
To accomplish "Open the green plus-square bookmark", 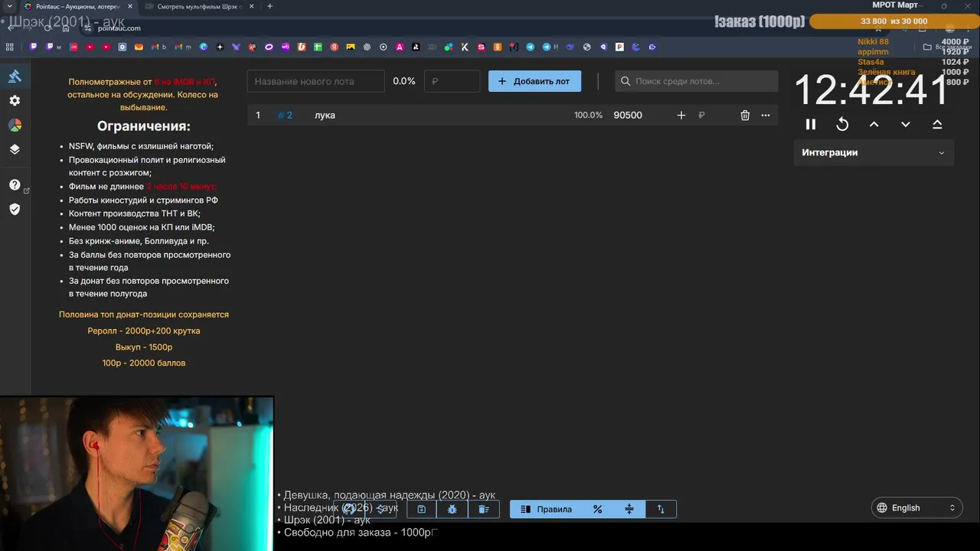I will (x=318, y=47).
